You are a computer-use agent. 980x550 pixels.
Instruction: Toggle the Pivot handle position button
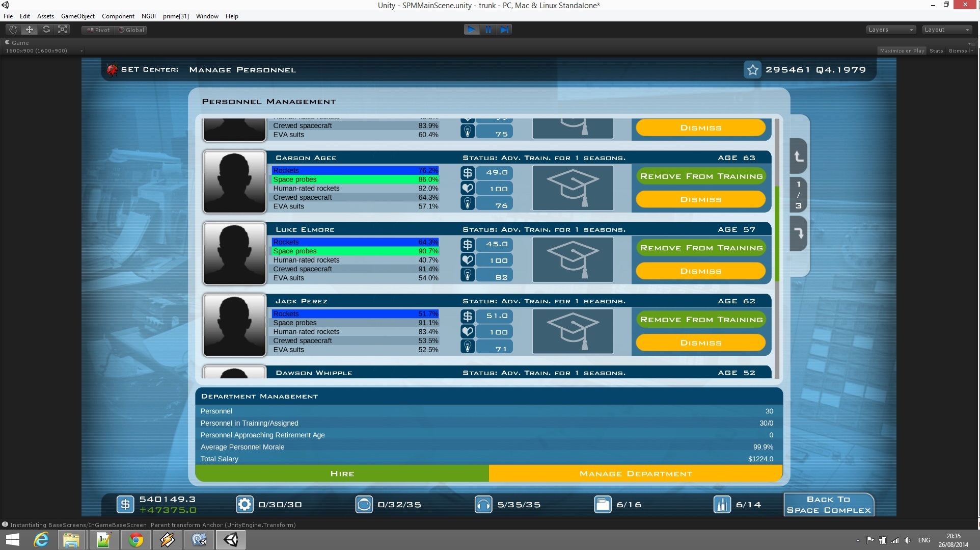point(98,30)
